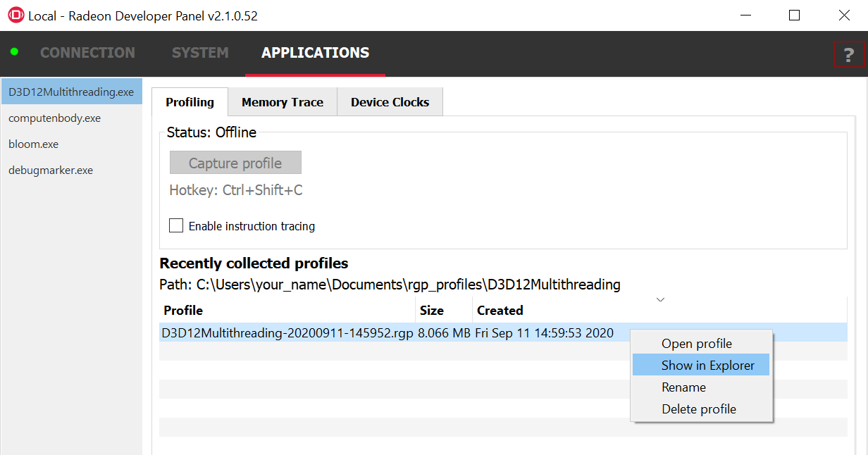The width and height of the screenshot is (868, 455).
Task: Select the Profiling tab
Action: click(x=190, y=102)
